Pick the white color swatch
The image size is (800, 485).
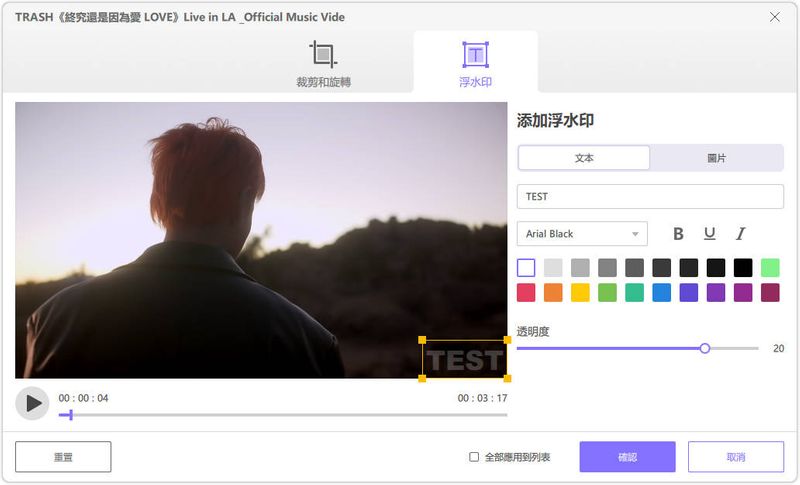tap(526, 268)
